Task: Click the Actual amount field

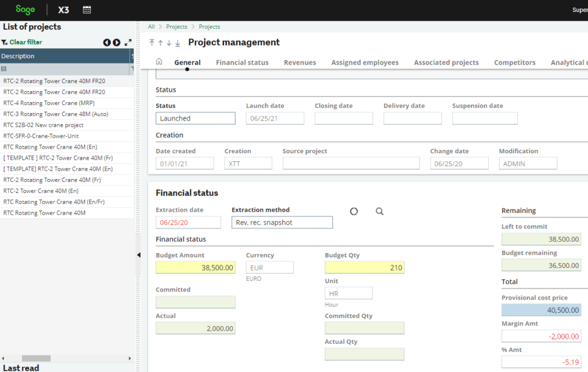Action: click(195, 328)
